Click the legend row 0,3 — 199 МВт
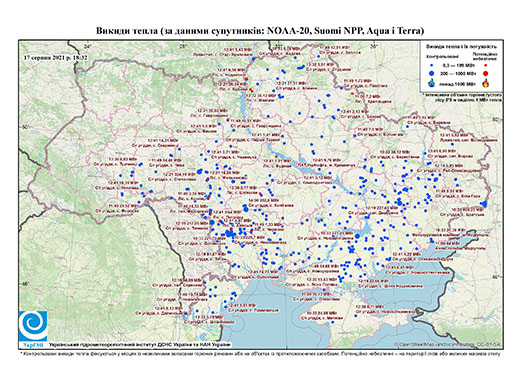520x368 pixels. [459, 65]
